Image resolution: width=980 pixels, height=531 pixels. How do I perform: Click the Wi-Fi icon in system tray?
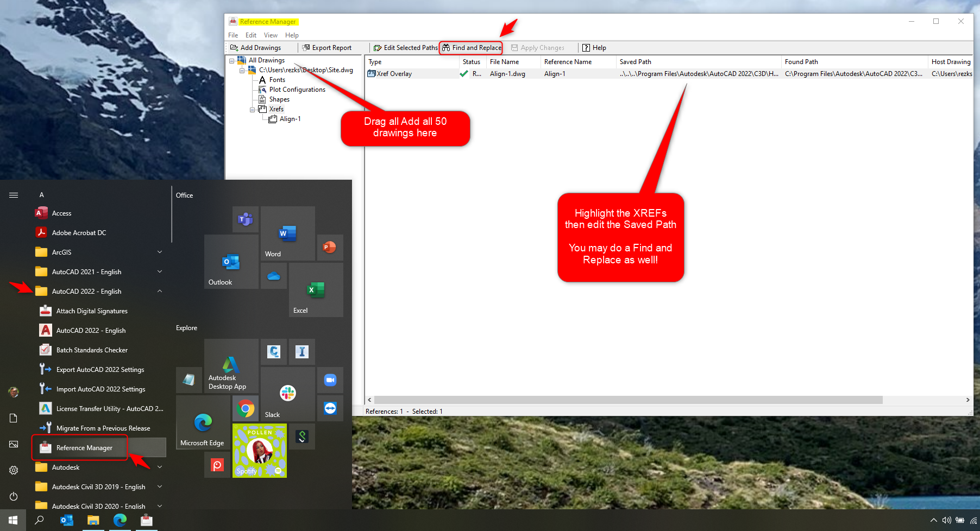coord(972,520)
